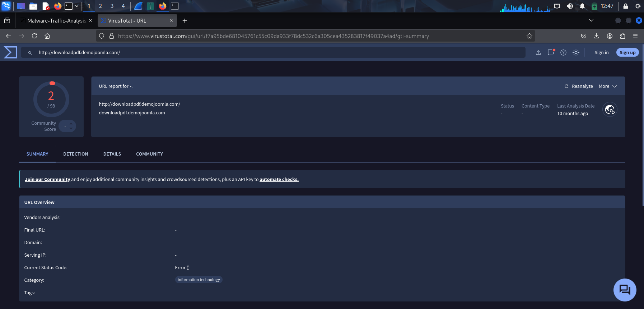Lock the screen with padlock icon
This screenshot has height=309, width=644.
[x=626, y=6]
